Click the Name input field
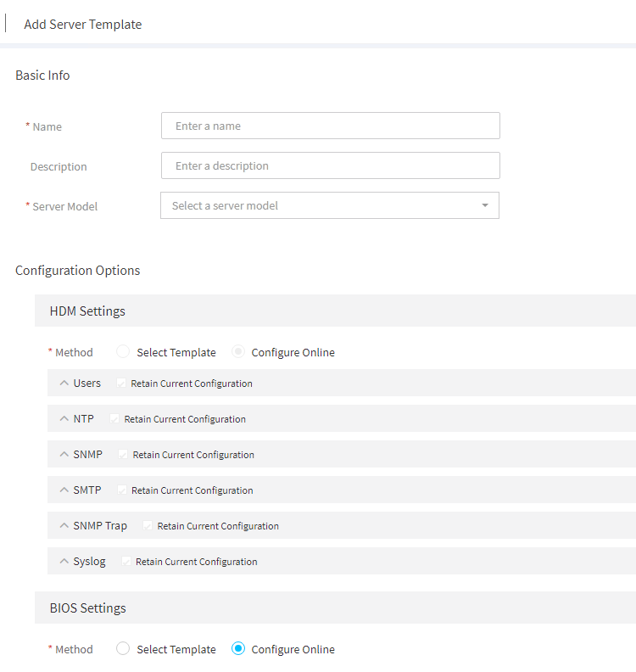Viewport: 636px width, 672px height. (330, 126)
